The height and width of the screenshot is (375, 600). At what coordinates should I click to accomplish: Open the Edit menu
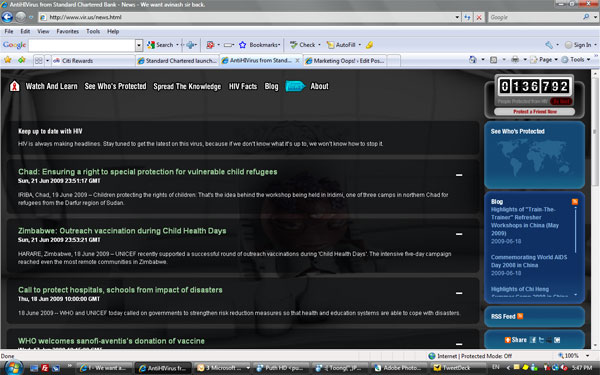point(25,31)
